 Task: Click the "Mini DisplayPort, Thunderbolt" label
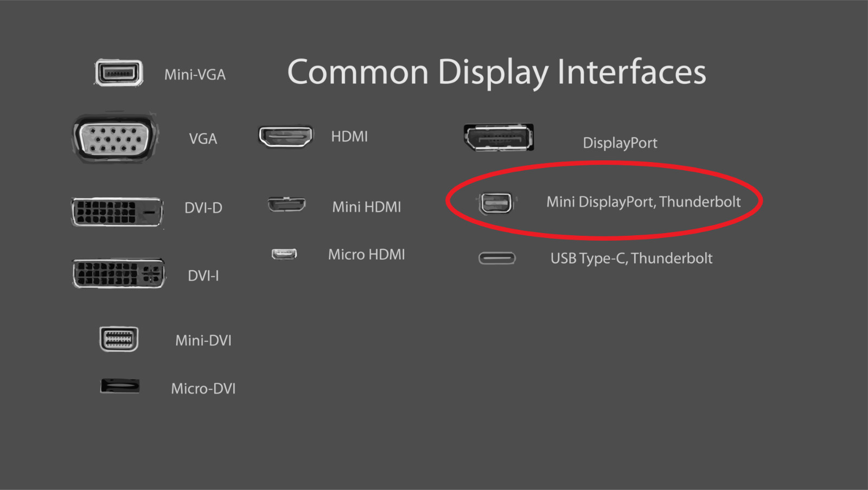coord(643,202)
